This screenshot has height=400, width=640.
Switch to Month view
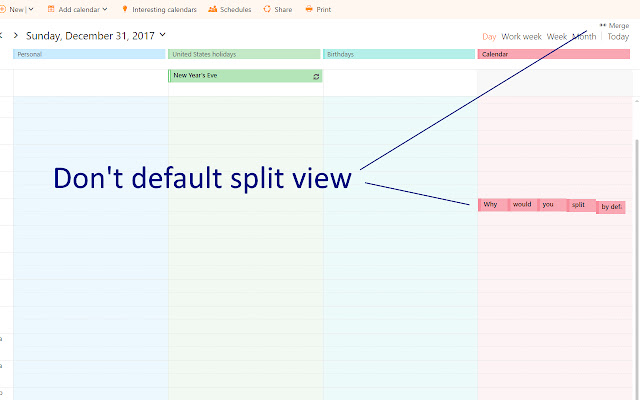(584, 37)
